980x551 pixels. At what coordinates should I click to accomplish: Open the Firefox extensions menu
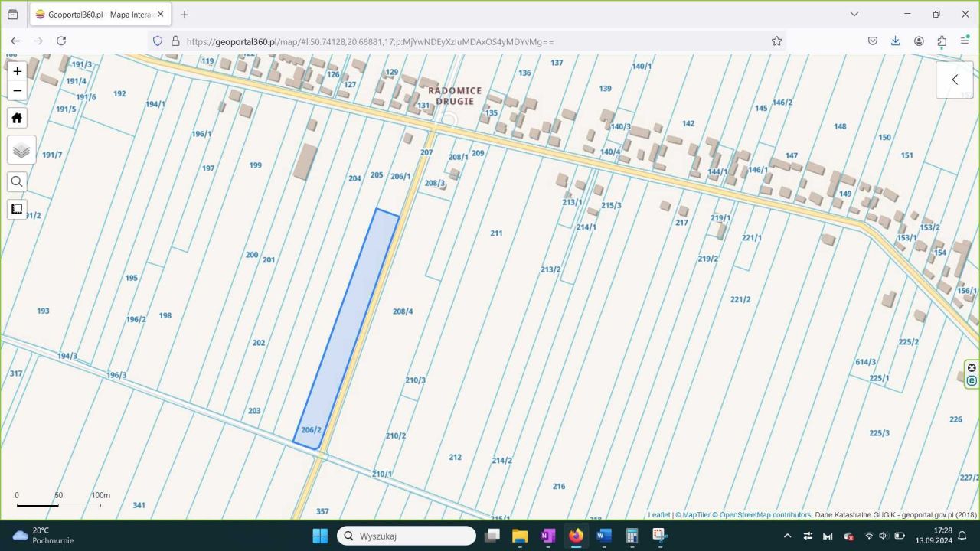tap(942, 41)
